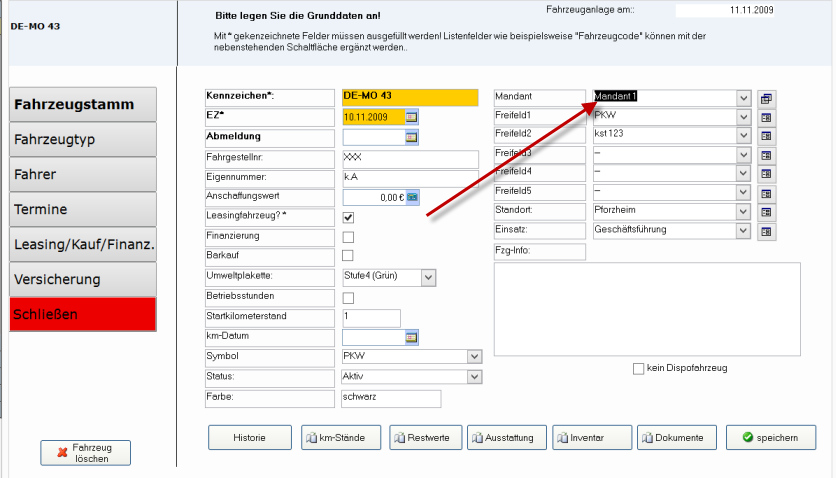Click the Kennzeichen field DE-MO 43
Image resolution: width=836 pixels, height=478 pixels.
pyautogui.click(x=410, y=97)
